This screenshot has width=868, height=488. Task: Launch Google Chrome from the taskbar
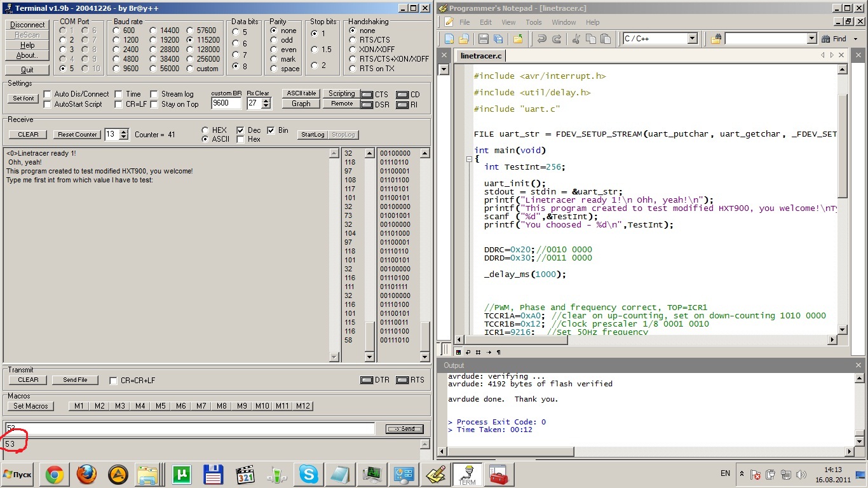tap(54, 475)
